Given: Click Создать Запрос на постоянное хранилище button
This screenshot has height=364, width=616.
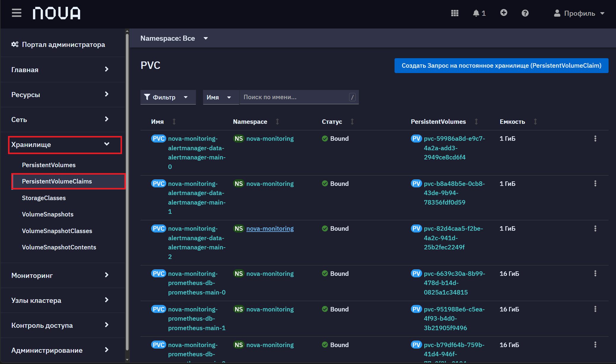Looking at the screenshot, I should point(501,66).
